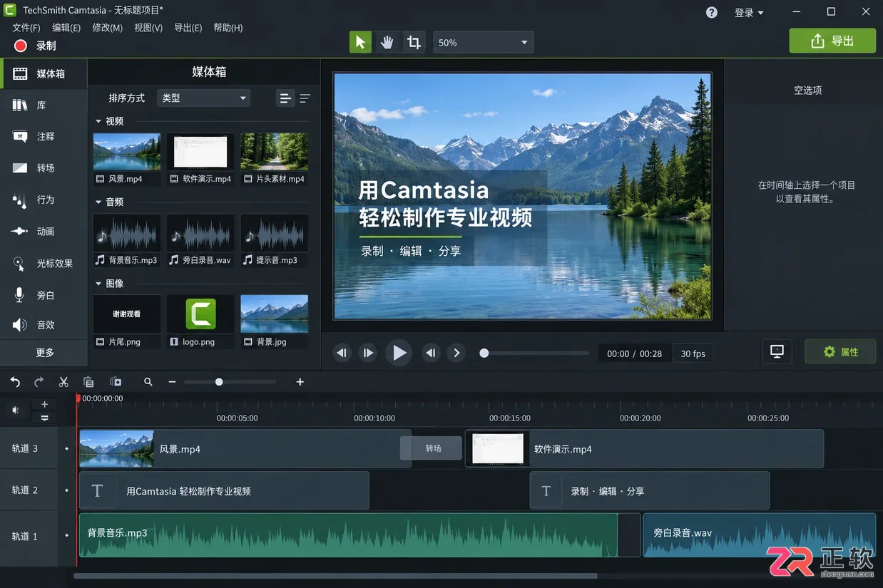Click the 30 fps frame rate button
Screen dimensions: 883x588
point(693,354)
